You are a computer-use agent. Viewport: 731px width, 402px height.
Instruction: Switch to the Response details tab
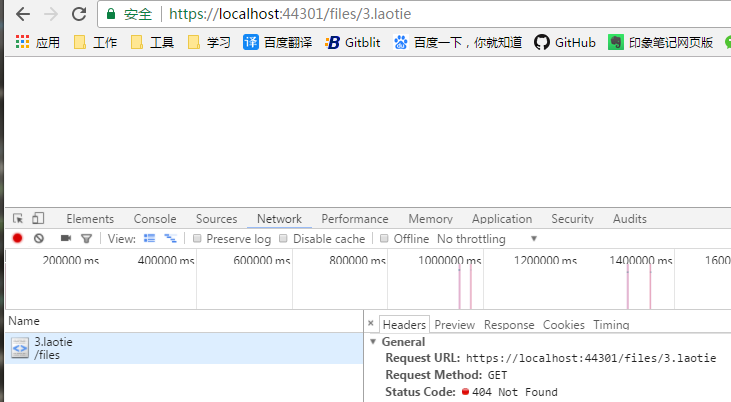coord(509,325)
